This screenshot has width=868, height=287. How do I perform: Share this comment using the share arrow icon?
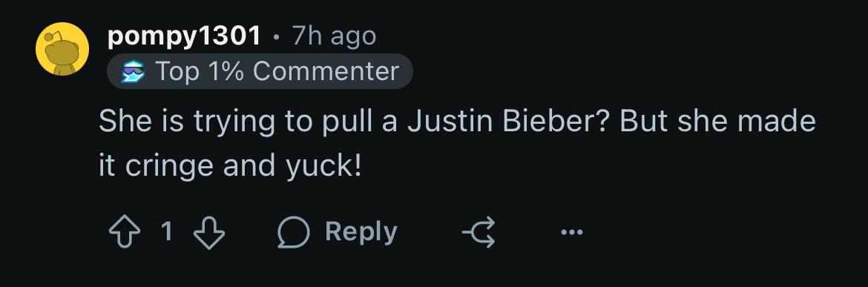(479, 231)
